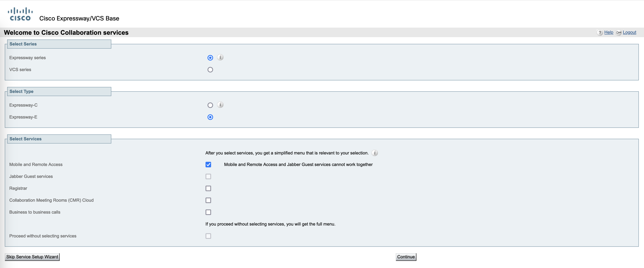The image size is (644, 268).
Task: Enable Business to business calls
Action: point(208,212)
